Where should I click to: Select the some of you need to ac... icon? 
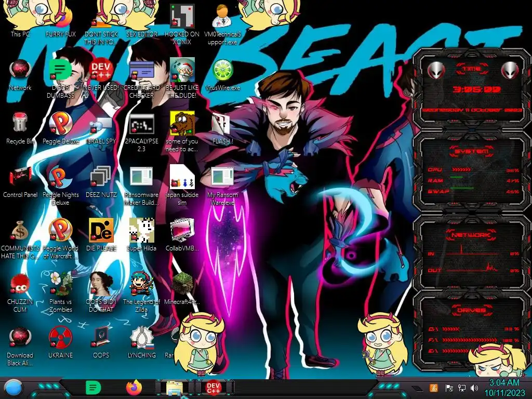click(x=182, y=131)
